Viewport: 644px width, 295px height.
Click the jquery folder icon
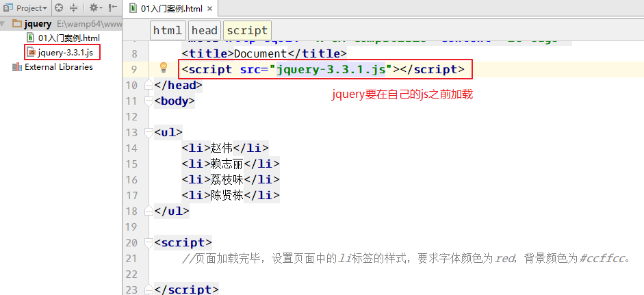coord(17,24)
